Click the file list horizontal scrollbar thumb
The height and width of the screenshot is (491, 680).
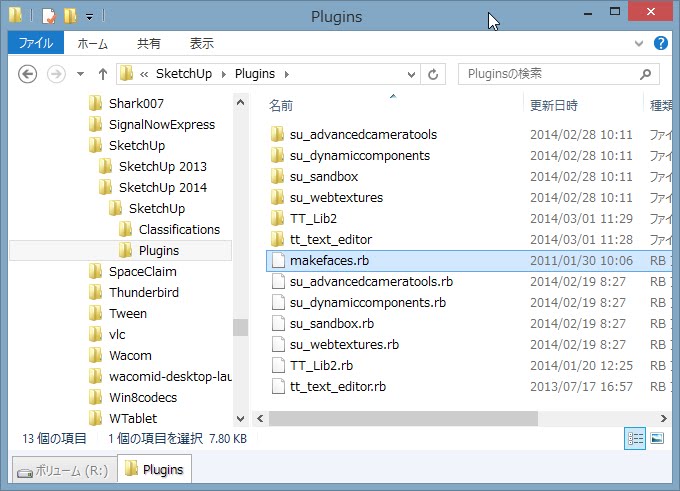click(403, 419)
